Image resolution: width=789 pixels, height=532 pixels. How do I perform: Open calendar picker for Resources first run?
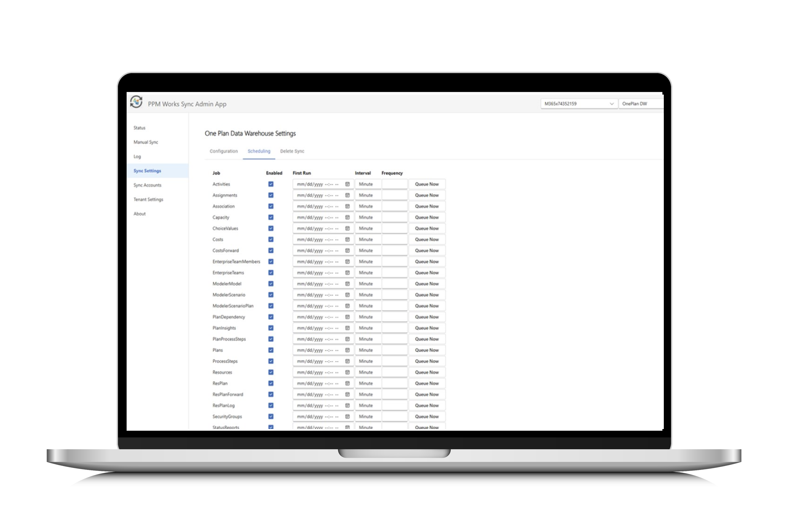point(347,372)
